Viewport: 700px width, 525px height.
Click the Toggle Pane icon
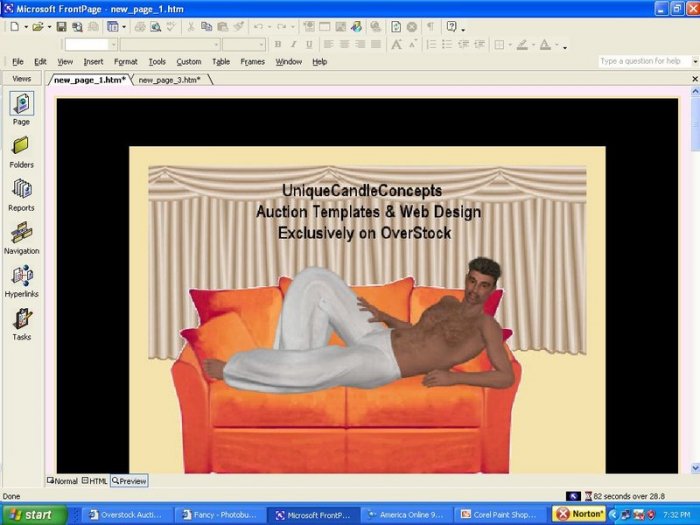point(112,27)
